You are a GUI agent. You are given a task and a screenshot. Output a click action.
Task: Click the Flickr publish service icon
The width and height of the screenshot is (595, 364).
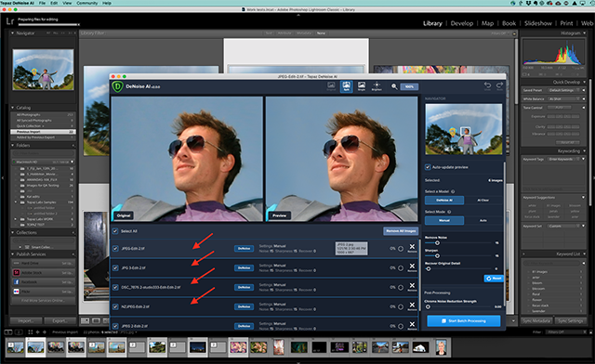(x=17, y=292)
